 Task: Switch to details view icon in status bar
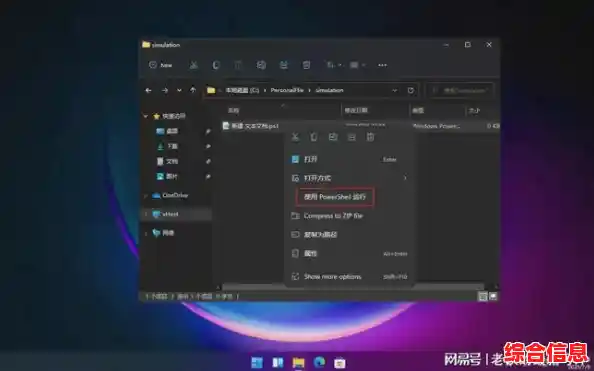point(483,297)
